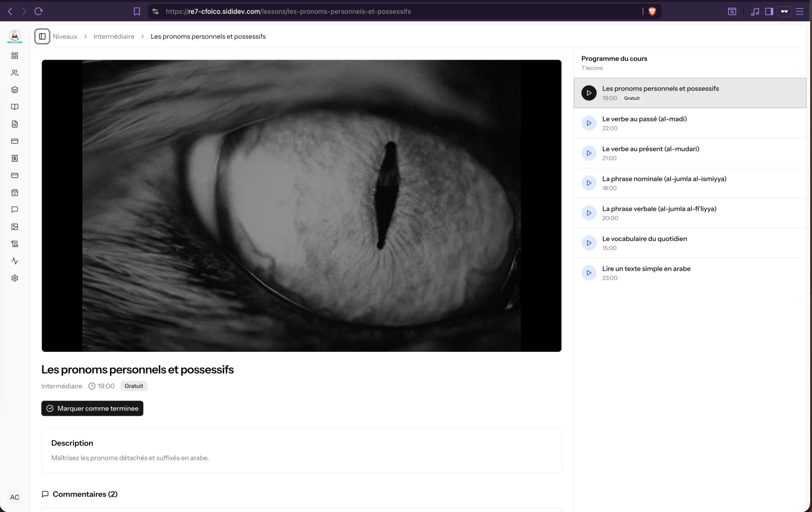The image size is (812, 512).
Task: Open the activity pulse icon in sidebar
Action: click(15, 261)
